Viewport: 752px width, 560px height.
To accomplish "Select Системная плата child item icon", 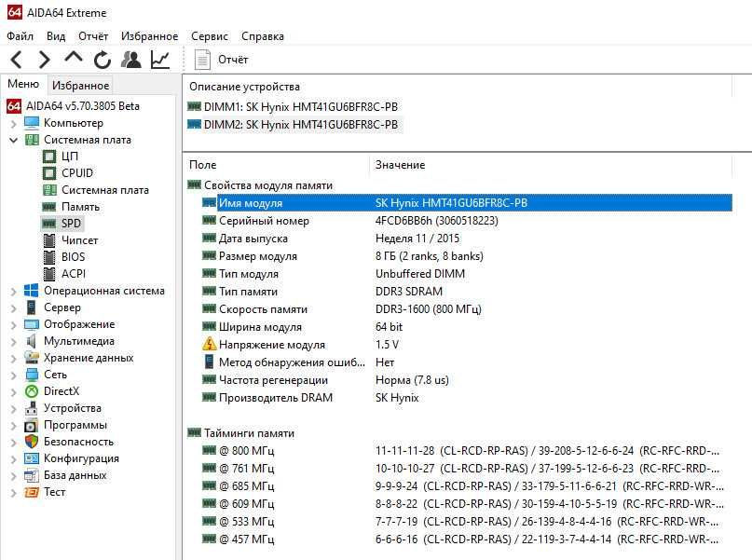I will coord(49,190).
